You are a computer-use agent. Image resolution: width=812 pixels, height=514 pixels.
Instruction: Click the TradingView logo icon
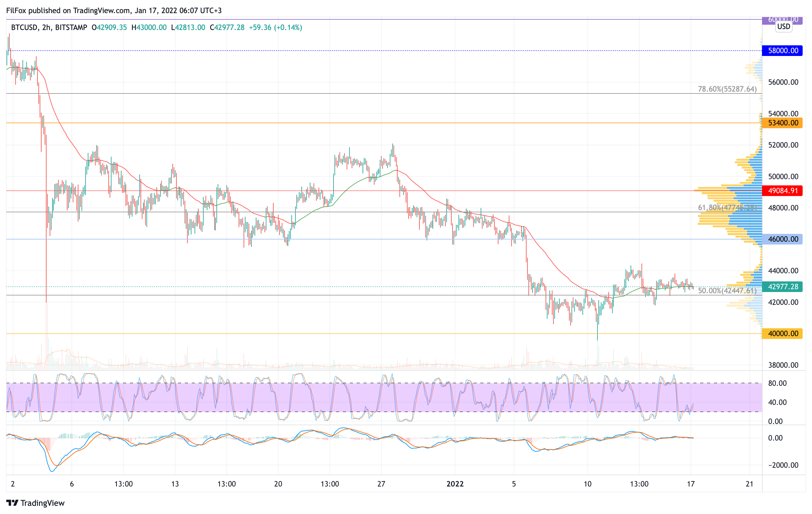[12, 503]
